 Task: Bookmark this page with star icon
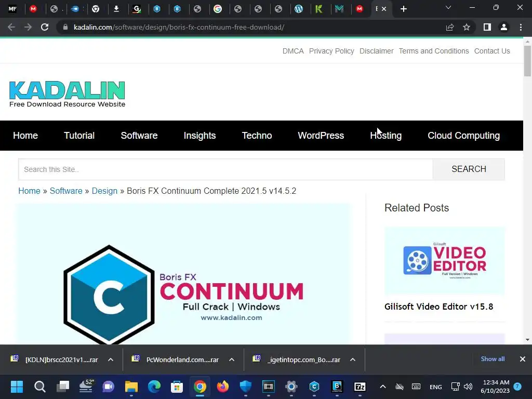467,27
